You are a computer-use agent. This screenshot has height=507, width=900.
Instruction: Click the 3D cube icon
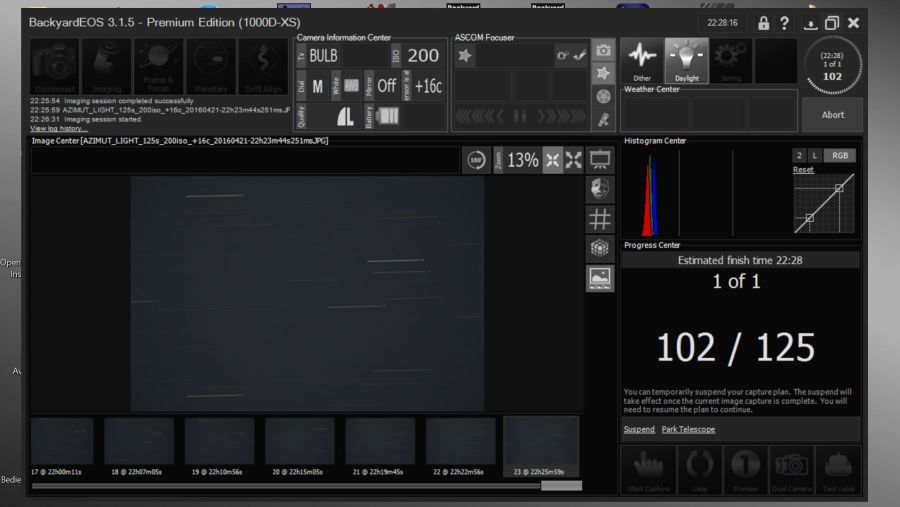[600, 249]
